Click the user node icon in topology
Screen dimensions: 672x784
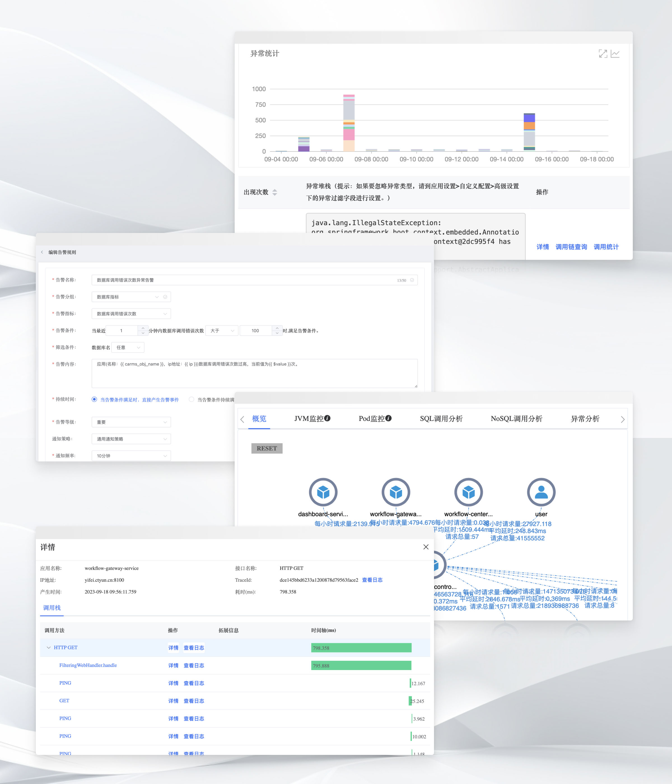click(541, 492)
